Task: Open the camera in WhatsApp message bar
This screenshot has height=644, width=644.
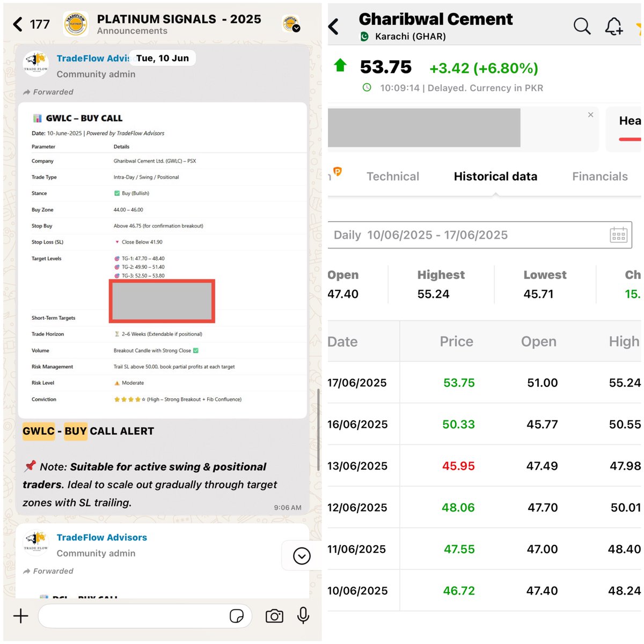Action: point(274,616)
